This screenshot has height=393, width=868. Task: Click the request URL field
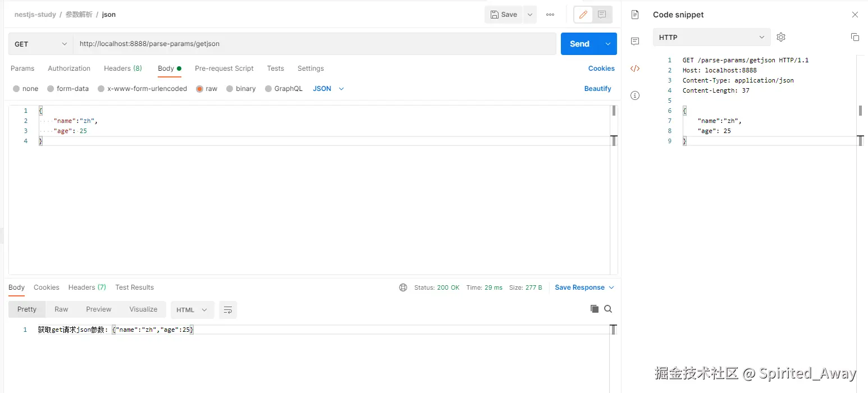click(314, 44)
